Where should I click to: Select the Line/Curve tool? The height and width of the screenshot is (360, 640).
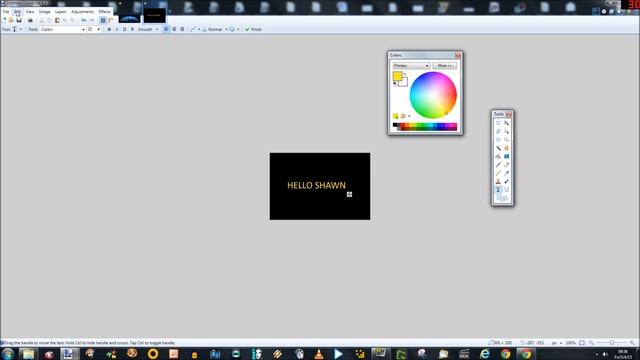click(507, 190)
